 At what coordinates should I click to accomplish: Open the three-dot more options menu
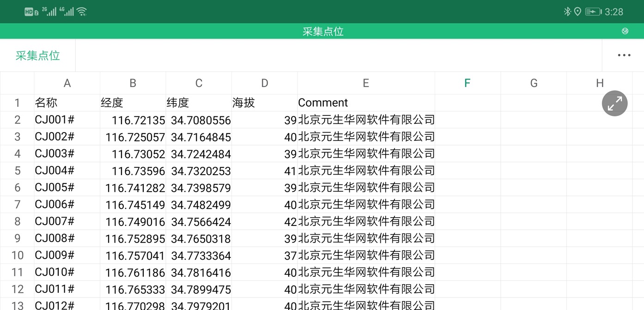624,55
